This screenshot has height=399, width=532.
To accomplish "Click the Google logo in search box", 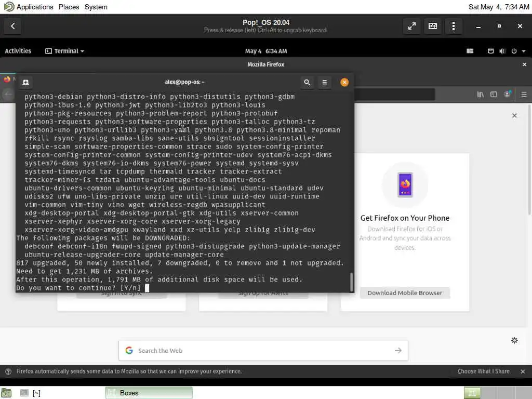I will point(129,351).
